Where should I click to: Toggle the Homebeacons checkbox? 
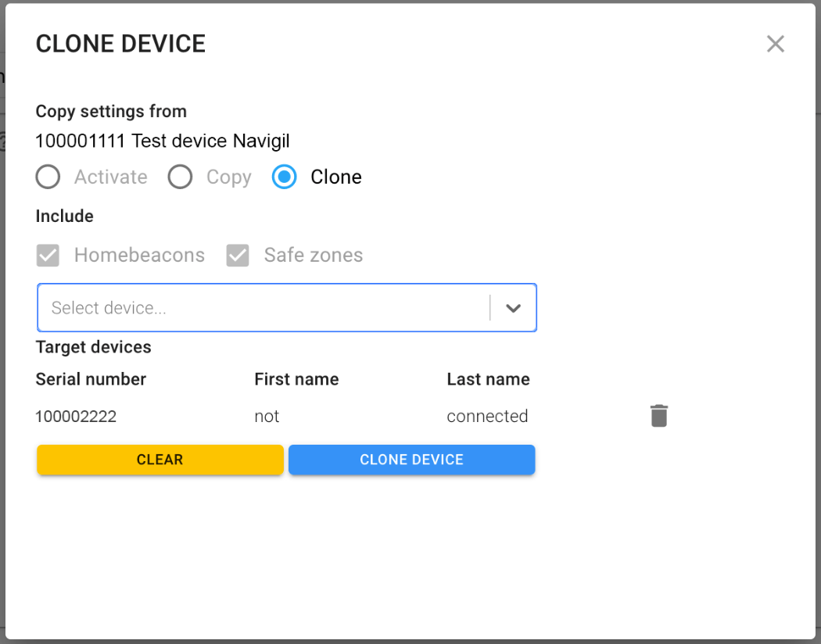48,256
